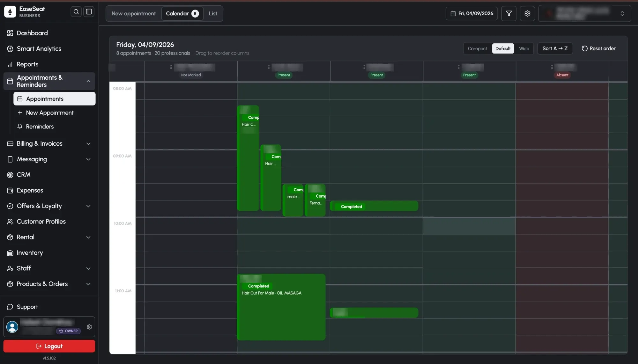638x364 pixels.
Task: Select Default column width
Action: coord(503,48)
